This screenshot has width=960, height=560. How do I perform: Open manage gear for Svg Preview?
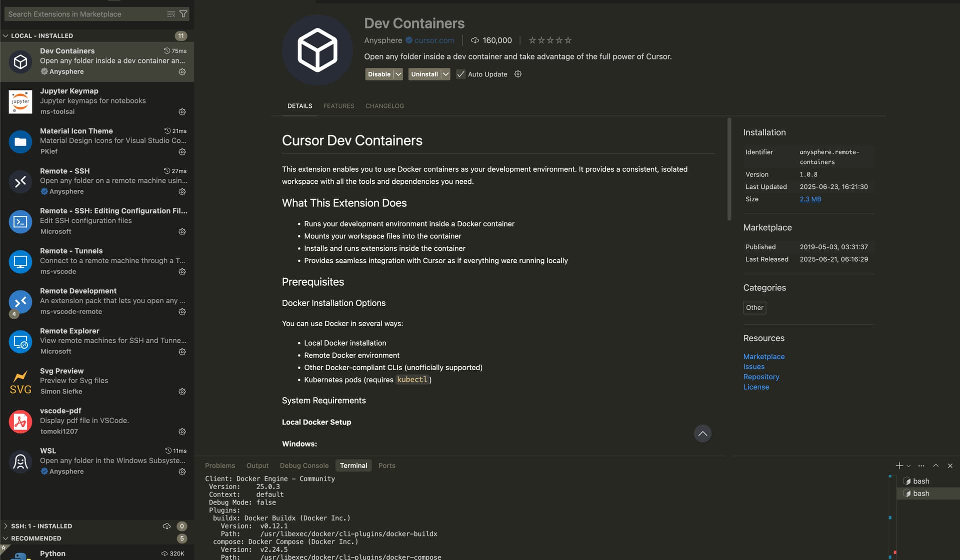(x=182, y=392)
